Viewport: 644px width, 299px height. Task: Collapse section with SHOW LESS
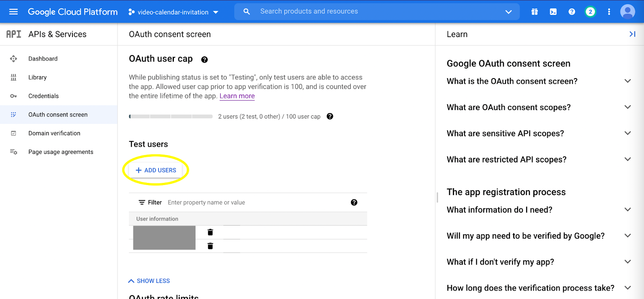[x=149, y=281]
